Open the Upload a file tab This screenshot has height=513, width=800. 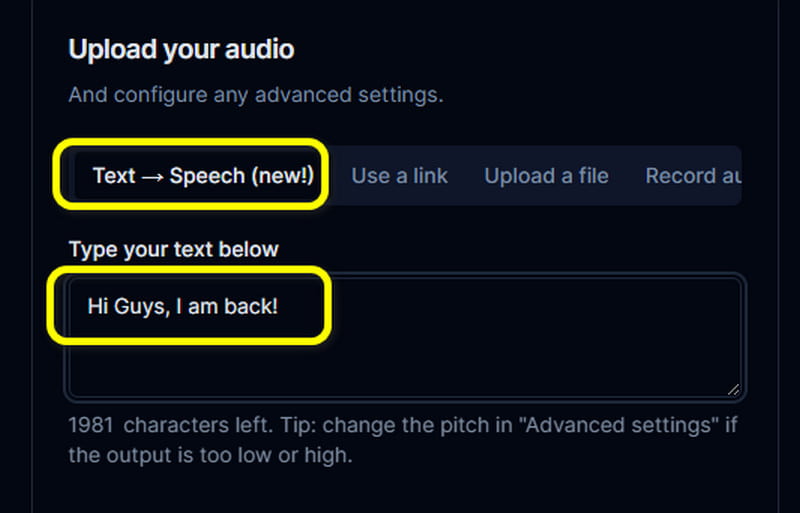tap(546, 176)
